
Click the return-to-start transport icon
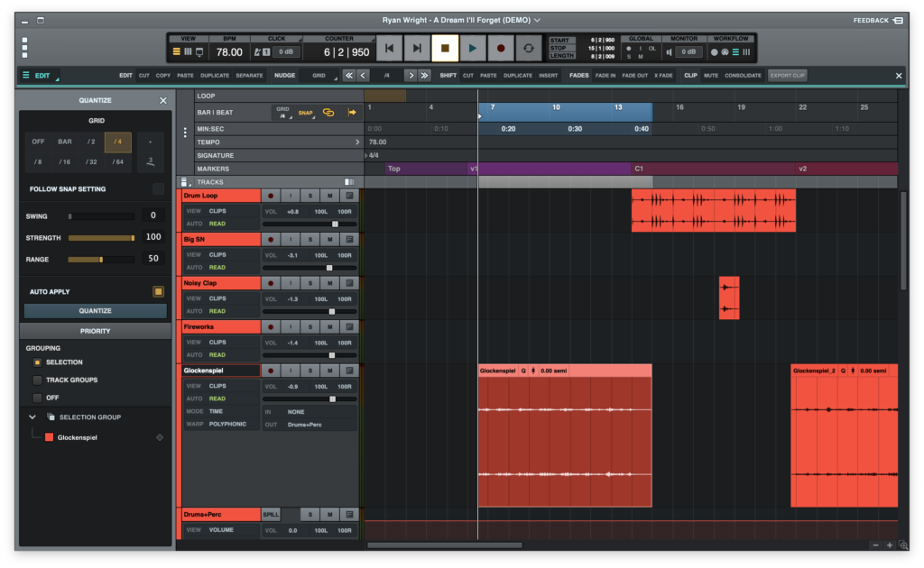(x=389, y=48)
